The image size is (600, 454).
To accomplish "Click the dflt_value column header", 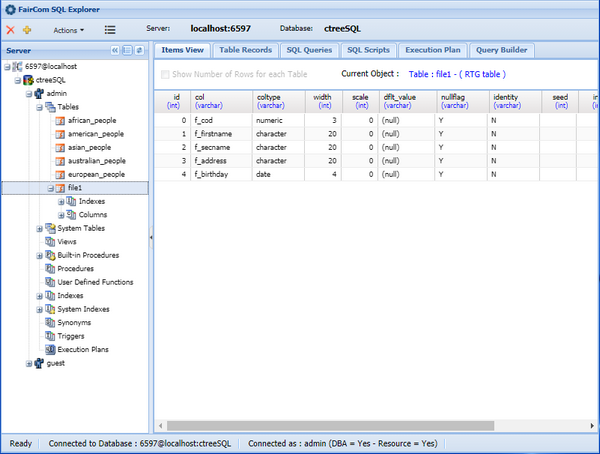I will point(408,101).
